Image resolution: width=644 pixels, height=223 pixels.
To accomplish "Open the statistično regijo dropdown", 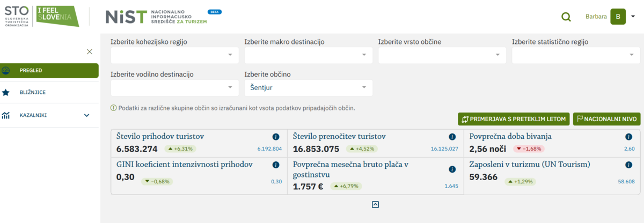I will tap(576, 55).
